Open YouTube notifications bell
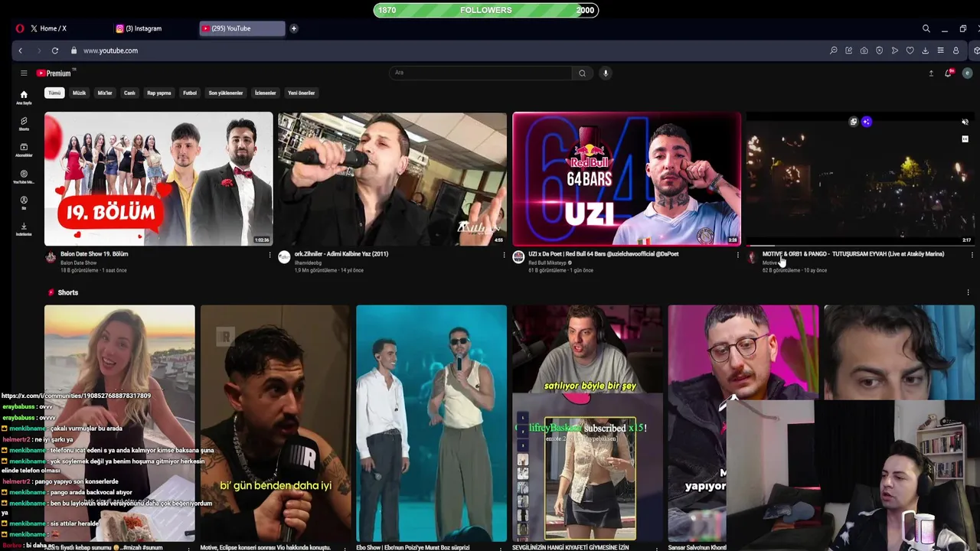The image size is (980, 551). point(949,73)
